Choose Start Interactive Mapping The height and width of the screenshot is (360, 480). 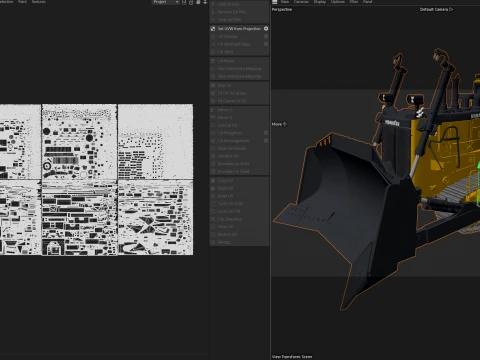(239, 69)
